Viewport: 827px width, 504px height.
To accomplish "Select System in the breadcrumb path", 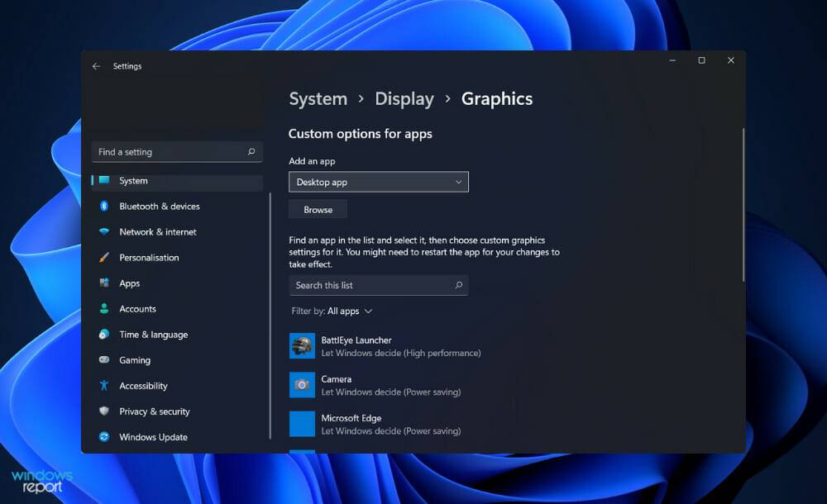I will coord(318,98).
